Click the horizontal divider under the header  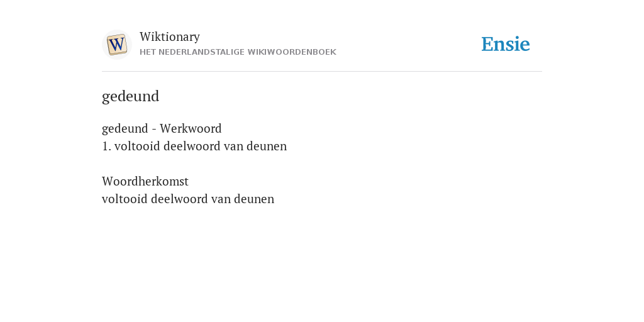click(322, 72)
